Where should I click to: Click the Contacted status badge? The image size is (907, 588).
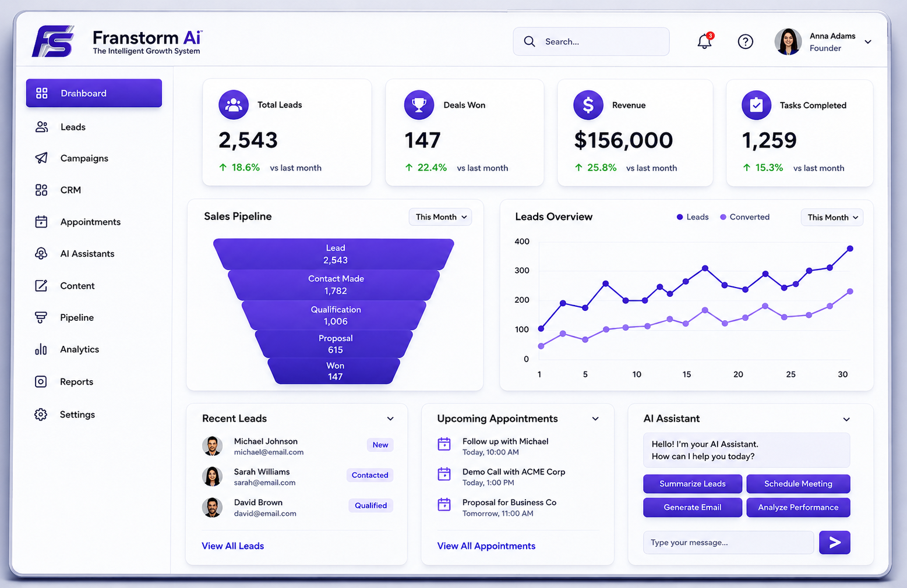click(370, 475)
